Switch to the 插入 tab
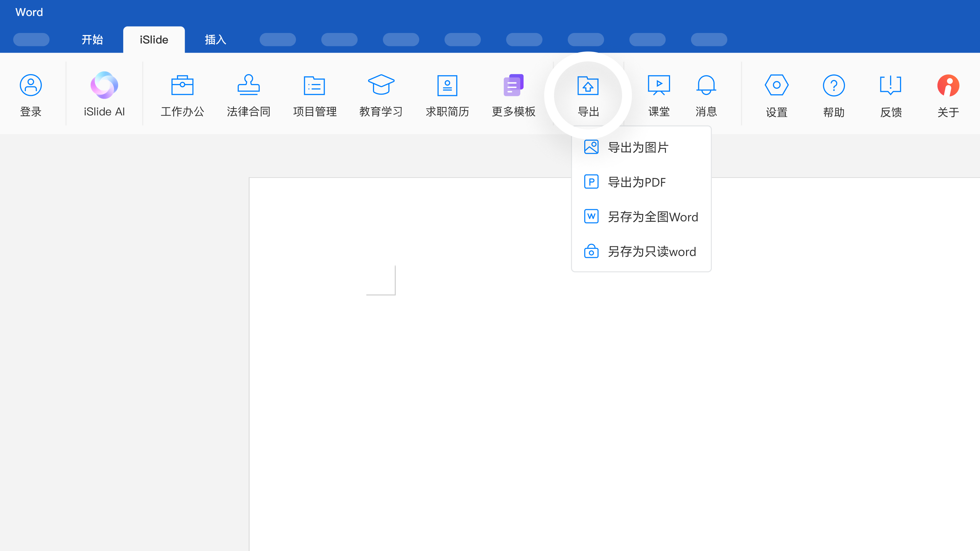Screen dimensions: 980x551 pyautogui.click(x=215, y=39)
